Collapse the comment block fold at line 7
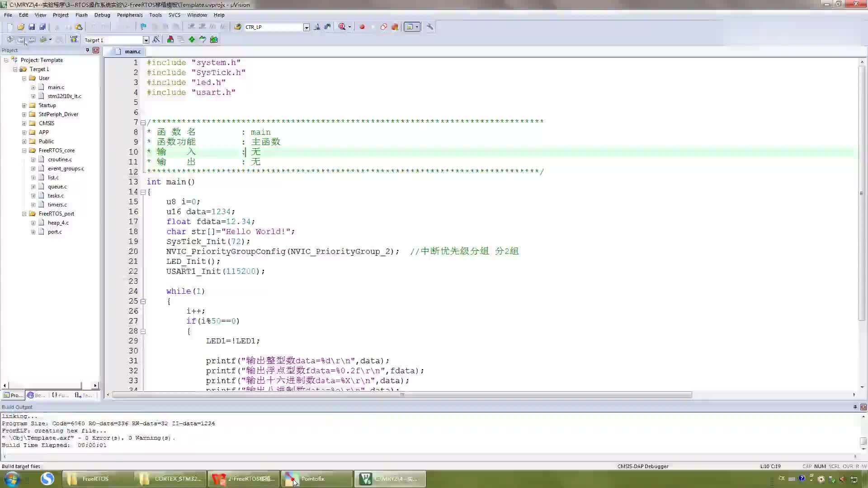 click(143, 122)
